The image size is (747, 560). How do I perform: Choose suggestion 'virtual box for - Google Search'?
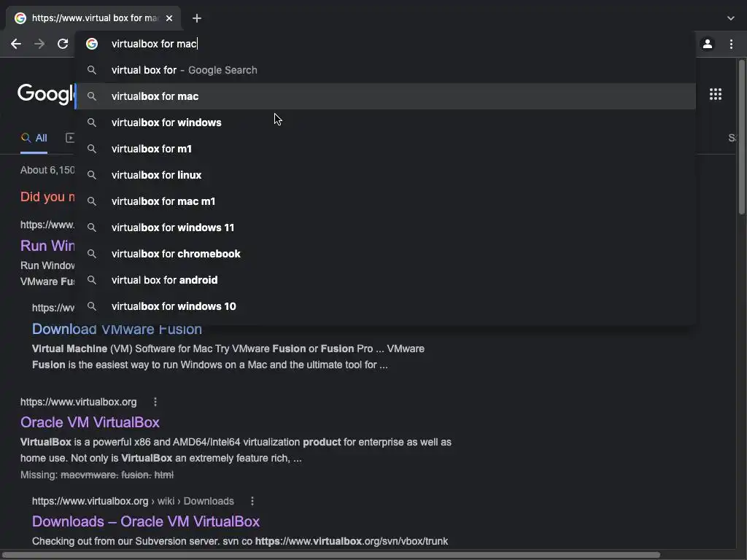pos(386,70)
